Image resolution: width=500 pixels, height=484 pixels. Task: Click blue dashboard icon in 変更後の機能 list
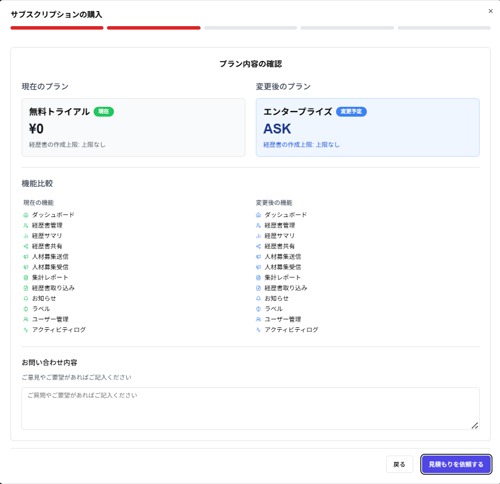tap(258, 215)
